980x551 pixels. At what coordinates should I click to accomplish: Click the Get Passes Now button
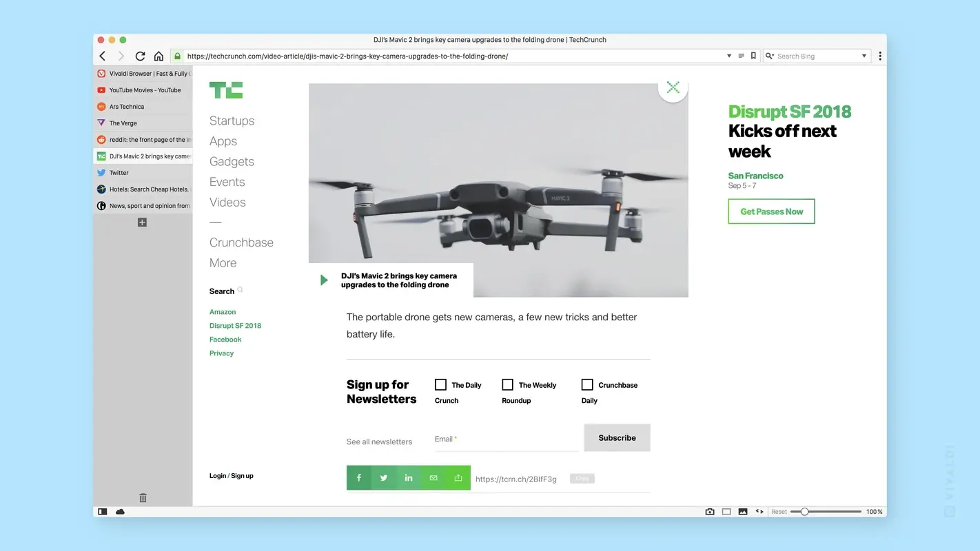(771, 211)
